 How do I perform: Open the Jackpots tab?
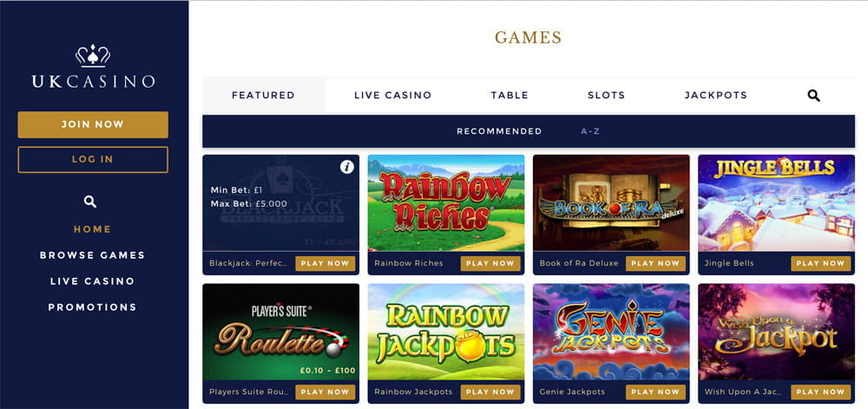pos(716,96)
